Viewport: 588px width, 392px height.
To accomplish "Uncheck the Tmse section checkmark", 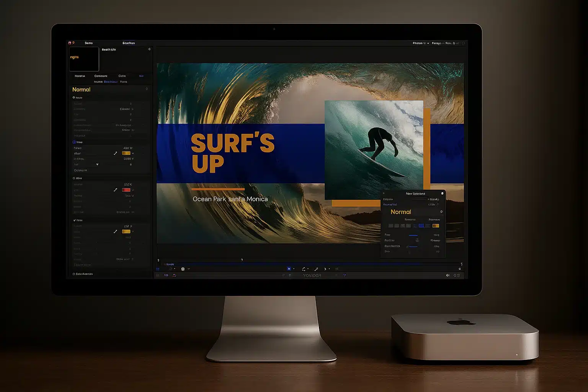I will coord(74,220).
